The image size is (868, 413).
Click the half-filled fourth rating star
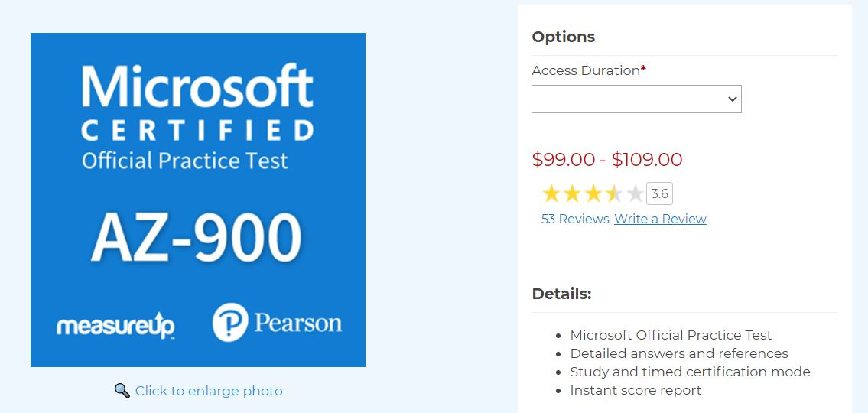coord(614,194)
